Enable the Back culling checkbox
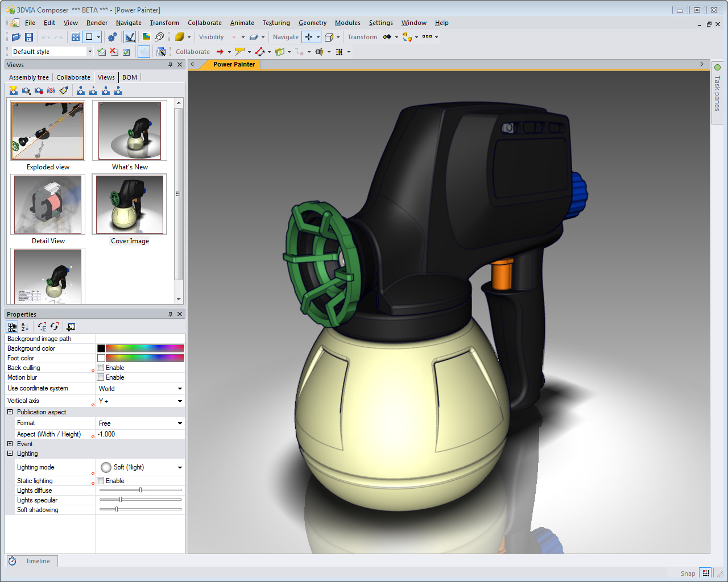728x582 pixels. pos(101,368)
